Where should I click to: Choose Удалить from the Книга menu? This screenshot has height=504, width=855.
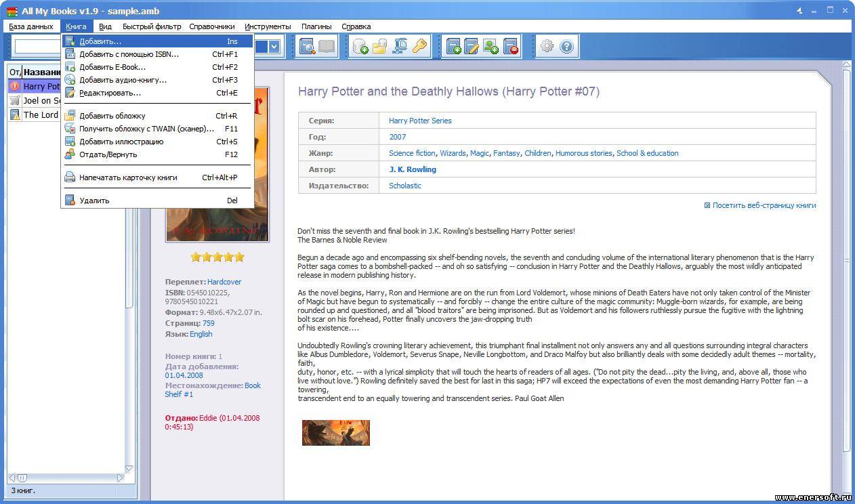coord(157,201)
